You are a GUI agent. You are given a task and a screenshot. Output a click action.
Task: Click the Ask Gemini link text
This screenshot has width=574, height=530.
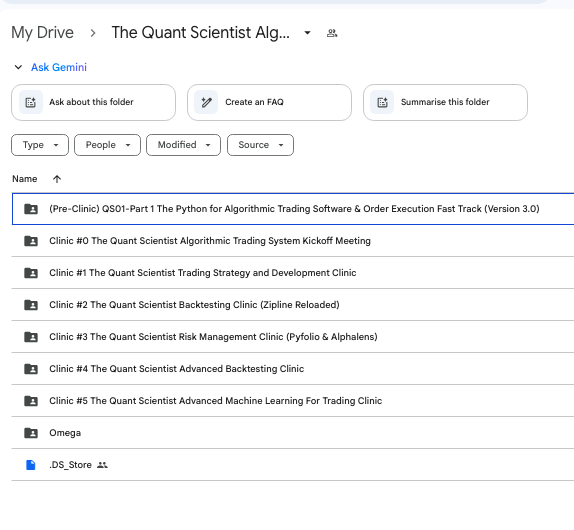pos(59,67)
